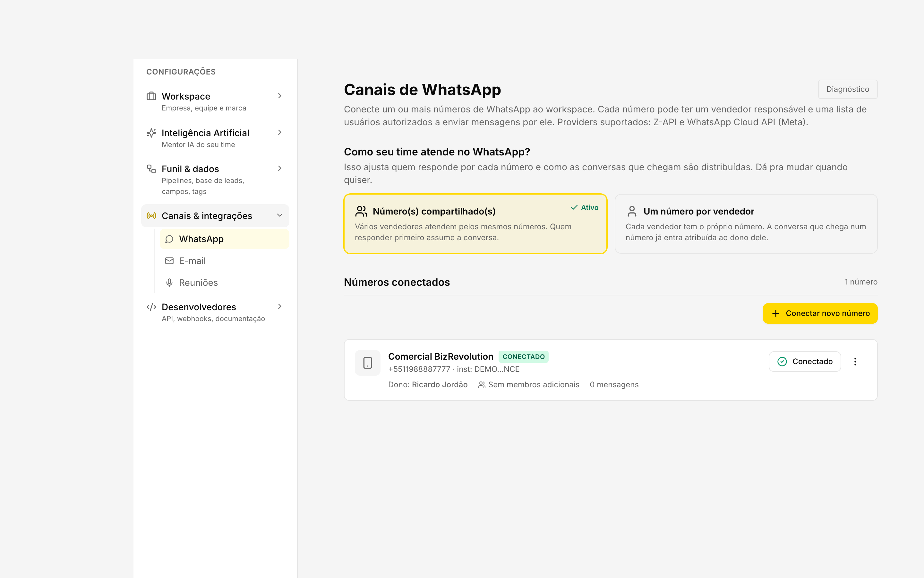The width and height of the screenshot is (924, 578).
Task: Go to the E-mail submenu item
Action: click(225, 261)
